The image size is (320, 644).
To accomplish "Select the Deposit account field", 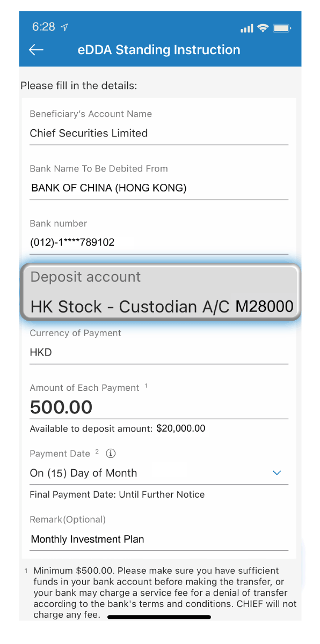I will click(161, 293).
